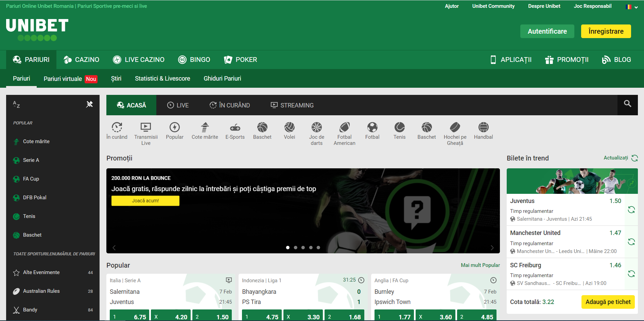The height and width of the screenshot is (321, 644).
Task: Open the search magnifier icon
Action: pos(627,104)
